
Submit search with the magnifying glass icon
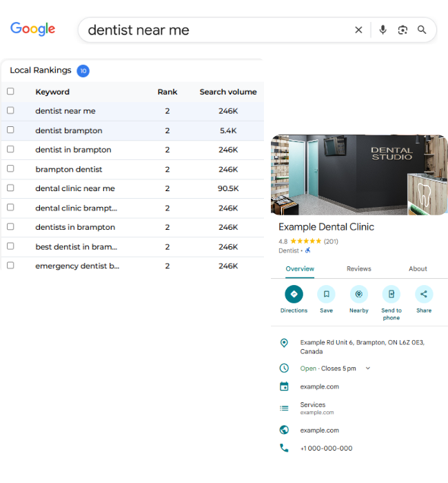[422, 30]
